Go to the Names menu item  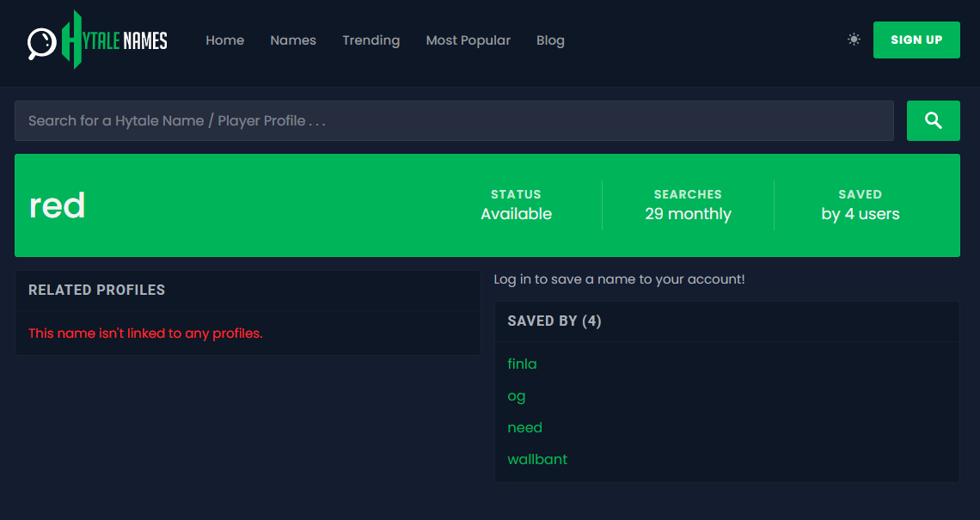[293, 40]
